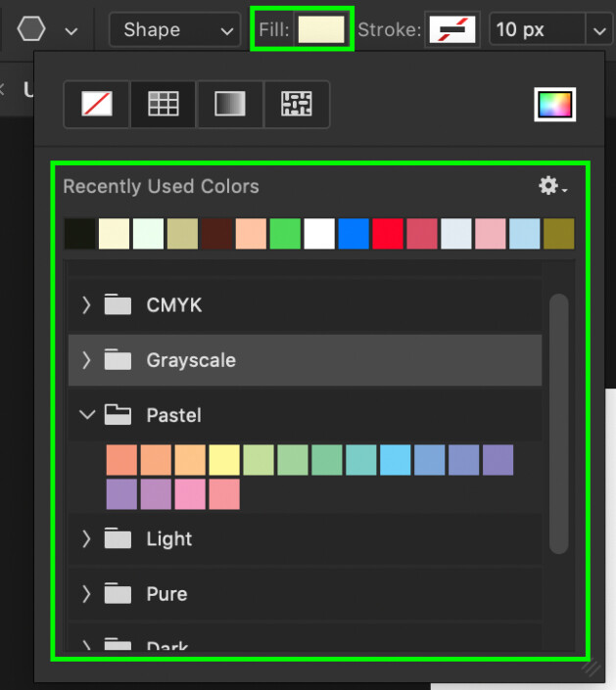Open the Color Picker rainbow icon
The height and width of the screenshot is (690, 616).
(x=554, y=105)
